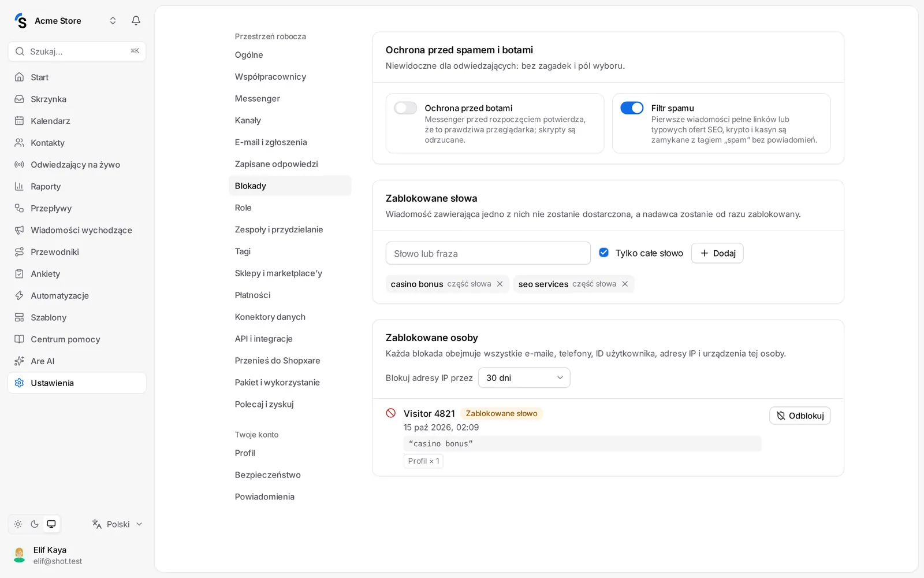Enable the Ochrona przed botami switch
924x578 pixels.
point(405,108)
